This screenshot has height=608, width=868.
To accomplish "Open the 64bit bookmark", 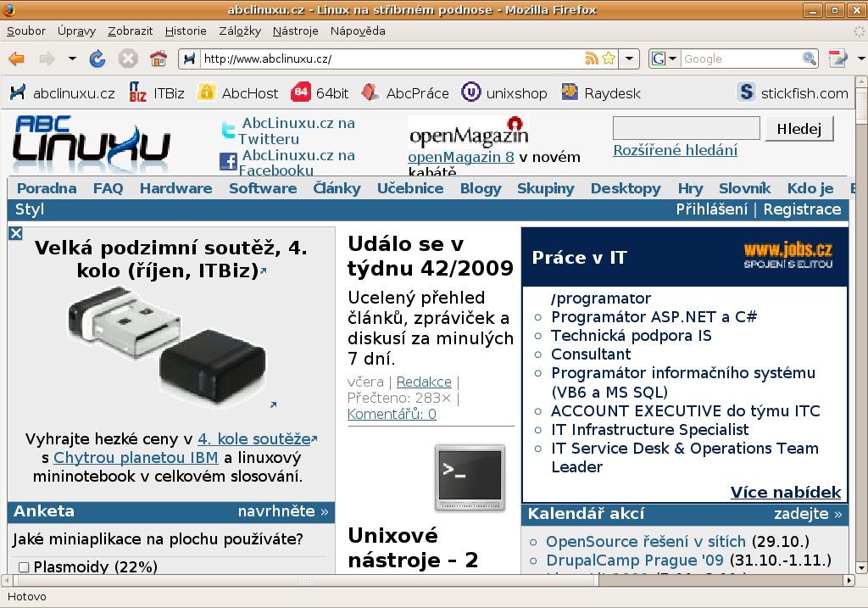I will [x=320, y=93].
